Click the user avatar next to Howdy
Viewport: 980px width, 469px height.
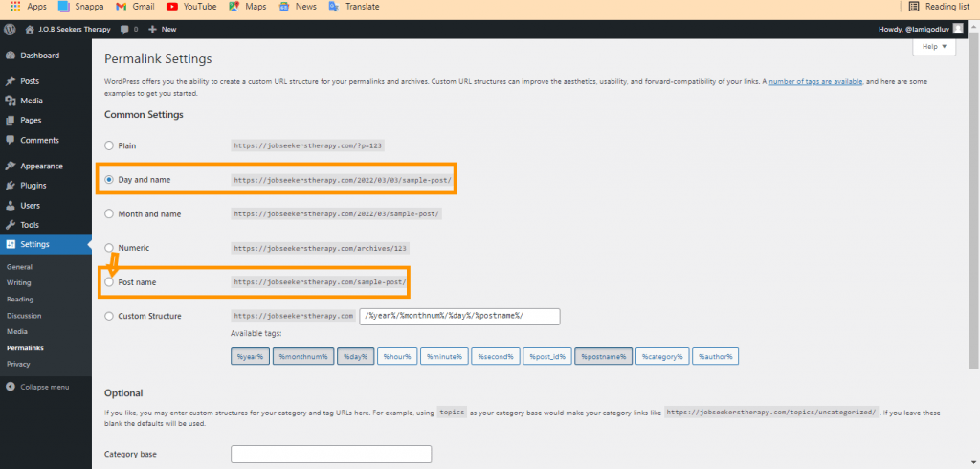click(x=958, y=29)
